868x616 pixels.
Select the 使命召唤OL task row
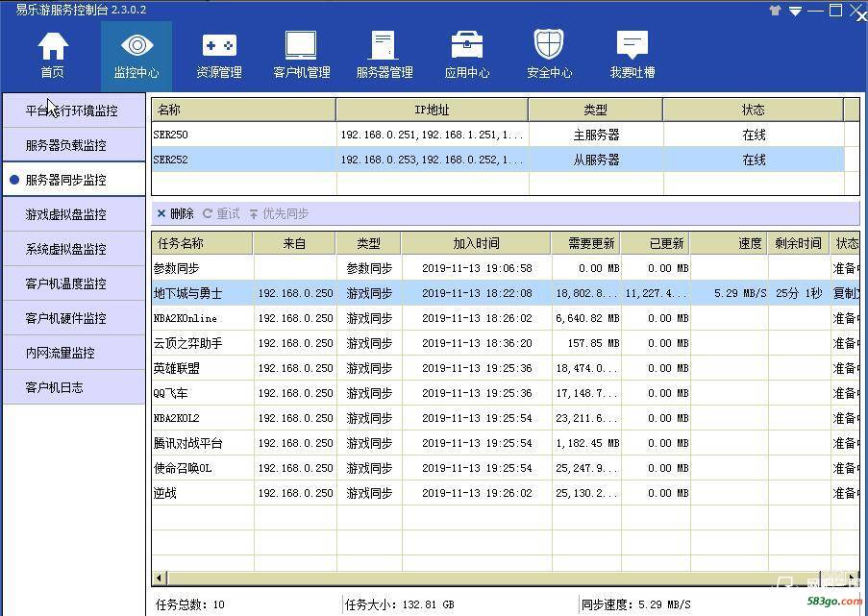tap(505, 468)
